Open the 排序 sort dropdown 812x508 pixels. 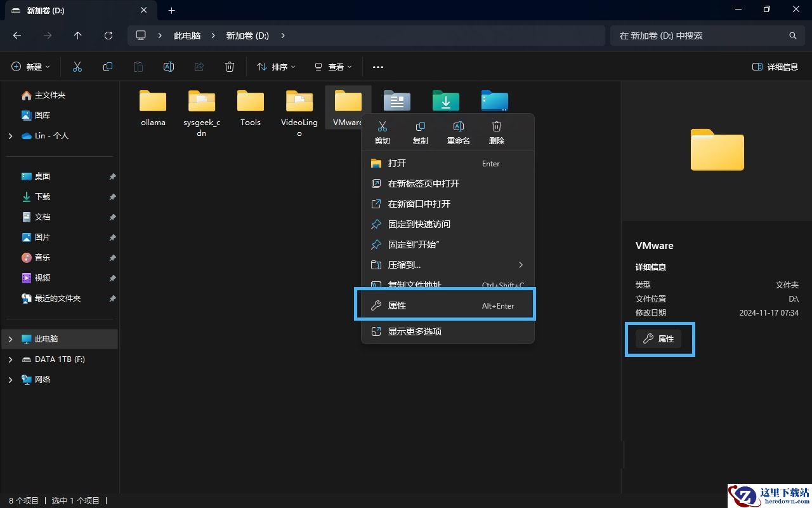(276, 67)
